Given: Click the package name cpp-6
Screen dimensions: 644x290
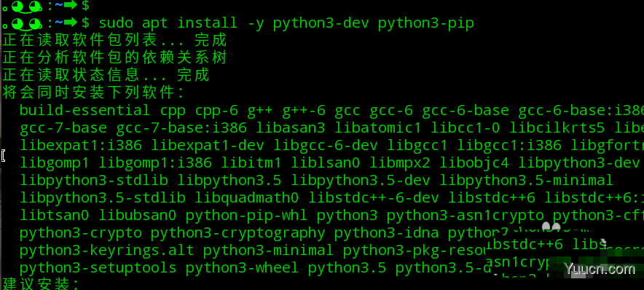Looking at the screenshot, I should click(216, 111).
